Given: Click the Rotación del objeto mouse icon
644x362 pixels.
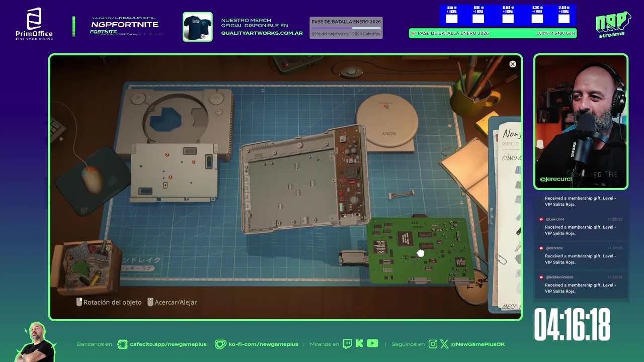Looking at the screenshot, I should (x=79, y=302).
